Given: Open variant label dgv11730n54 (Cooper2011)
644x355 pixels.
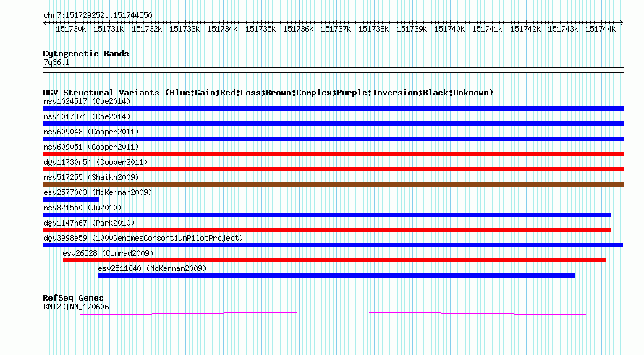Looking at the screenshot, I should click(96, 162).
